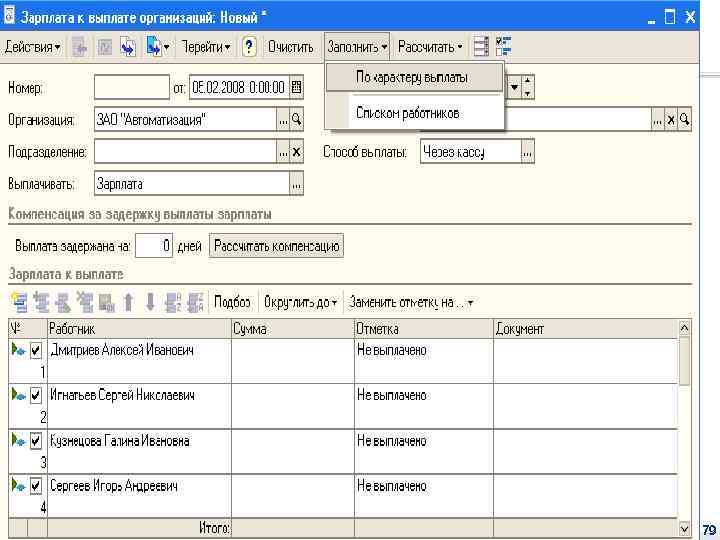Viewport: 720px width, 540px height.
Task: Open the ellipsis button on far right field
Action: [658, 120]
